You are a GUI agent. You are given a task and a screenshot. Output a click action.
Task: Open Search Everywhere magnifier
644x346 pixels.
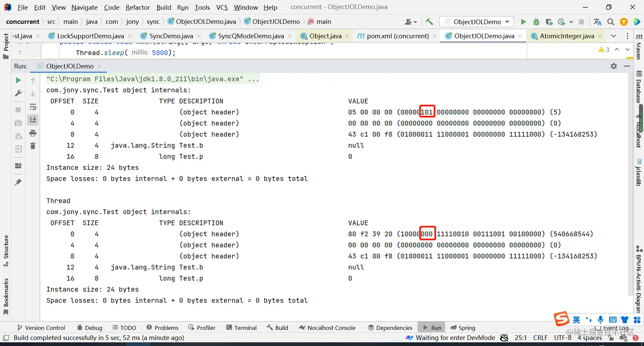point(611,22)
